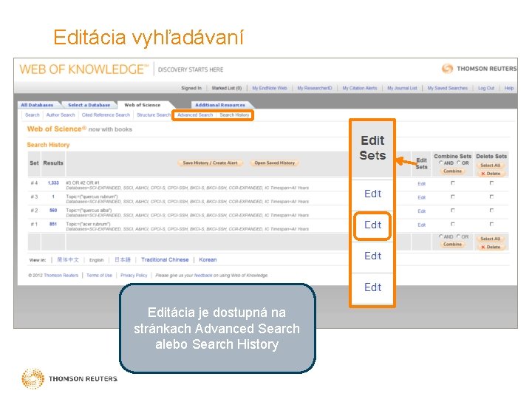Click the feedback link in footer
The width and height of the screenshot is (532, 399).
(x=203, y=275)
